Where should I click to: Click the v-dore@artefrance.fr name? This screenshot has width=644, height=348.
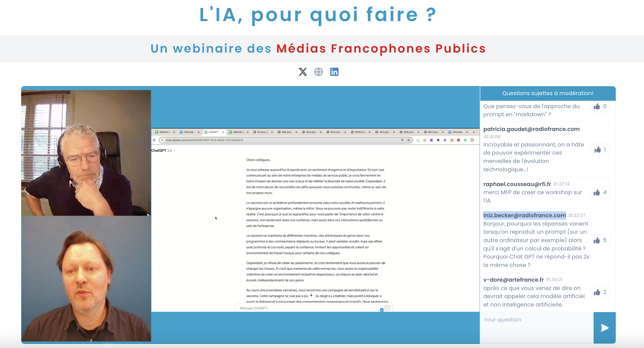(513, 279)
